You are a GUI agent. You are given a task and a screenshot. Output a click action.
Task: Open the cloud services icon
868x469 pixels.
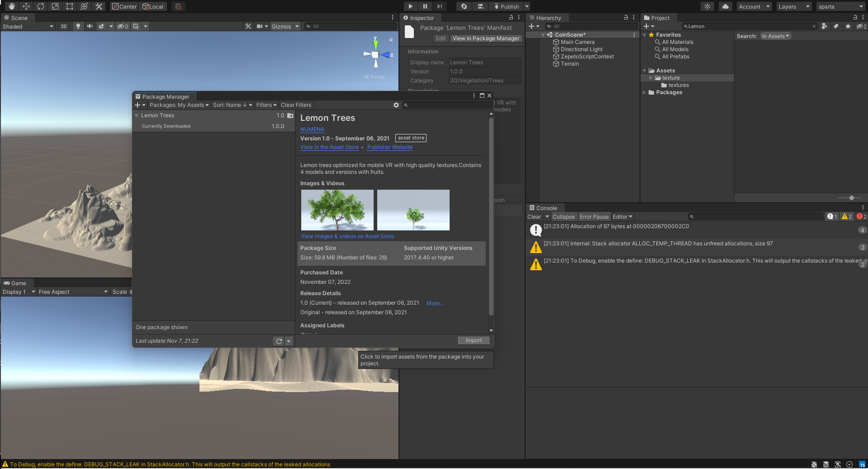726,6
